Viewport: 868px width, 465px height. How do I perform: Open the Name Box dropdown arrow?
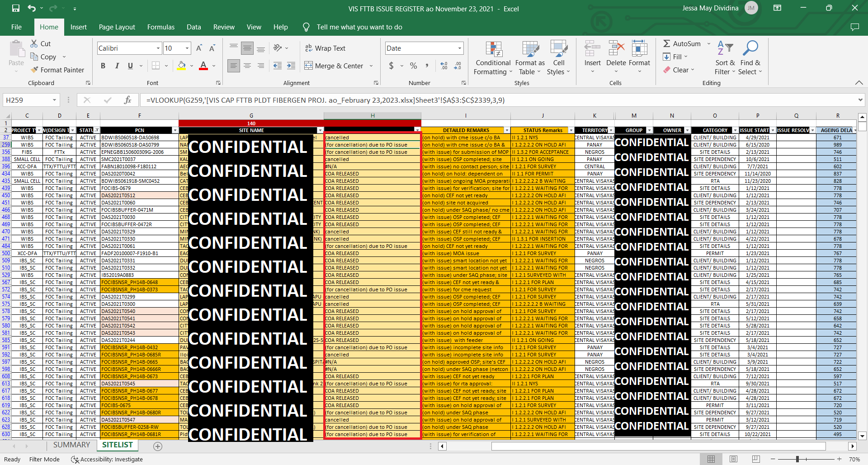[54, 100]
